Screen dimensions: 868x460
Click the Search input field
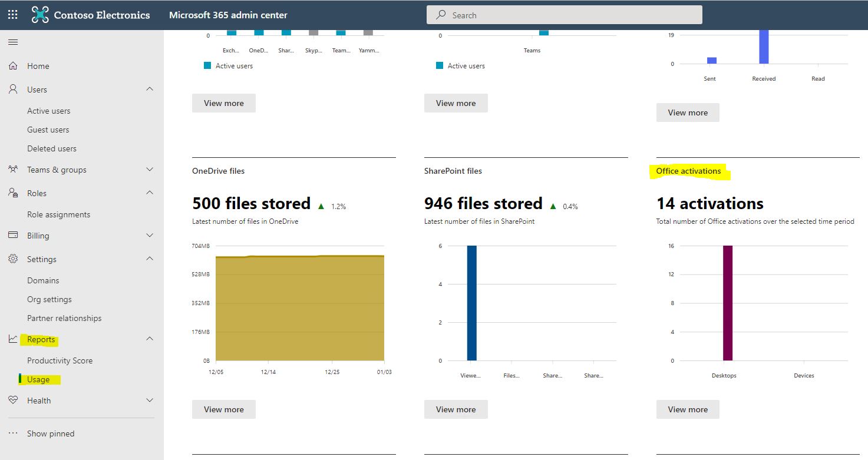coord(563,14)
